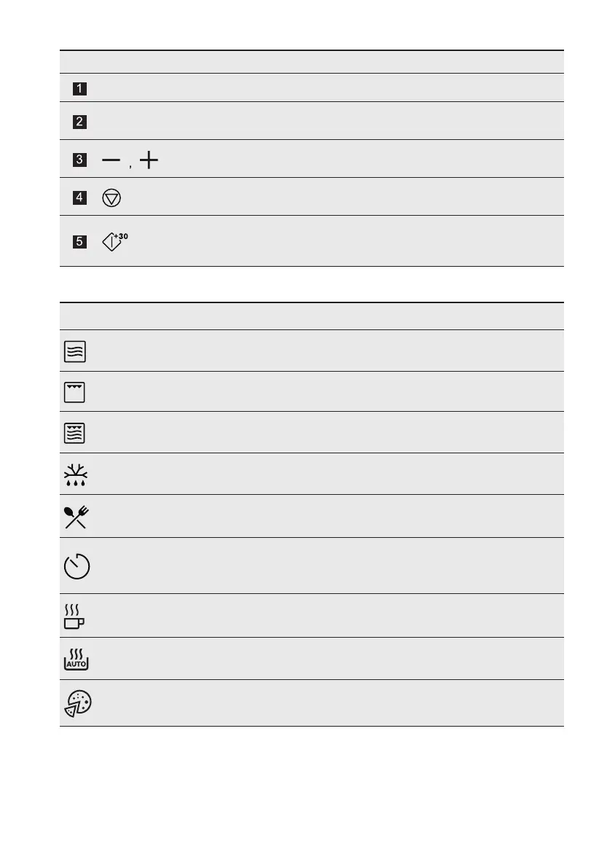Click the minus symbol
The image size is (599, 868).
pyautogui.click(x=111, y=160)
